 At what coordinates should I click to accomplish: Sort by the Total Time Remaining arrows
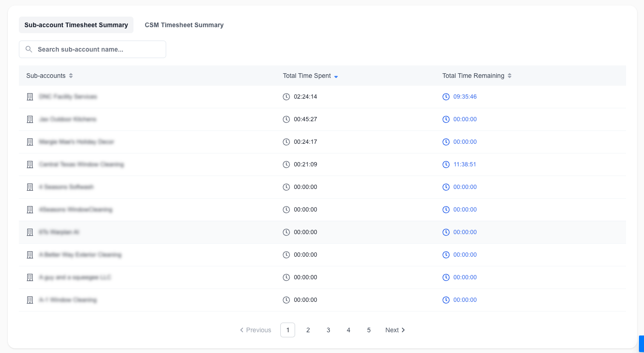pyautogui.click(x=510, y=76)
